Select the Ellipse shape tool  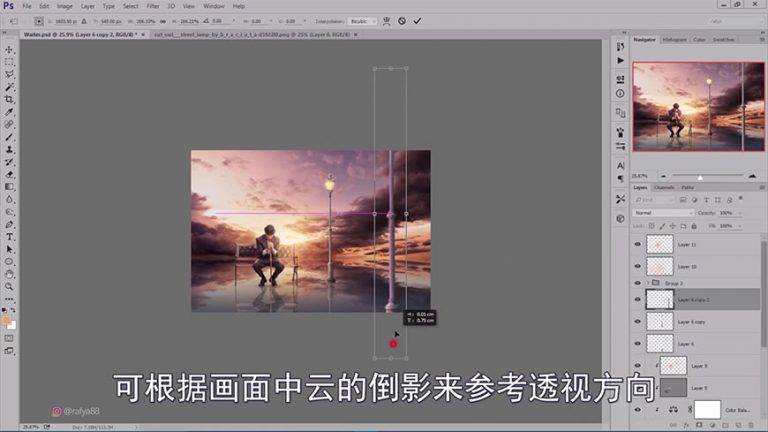tap(9, 262)
